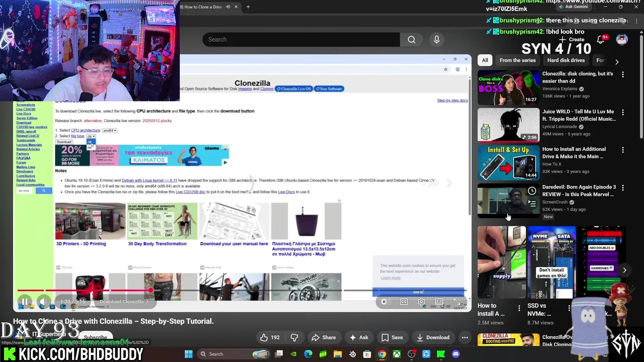
Task: Select the 'Hard disk drives' chip
Action: tap(566, 60)
